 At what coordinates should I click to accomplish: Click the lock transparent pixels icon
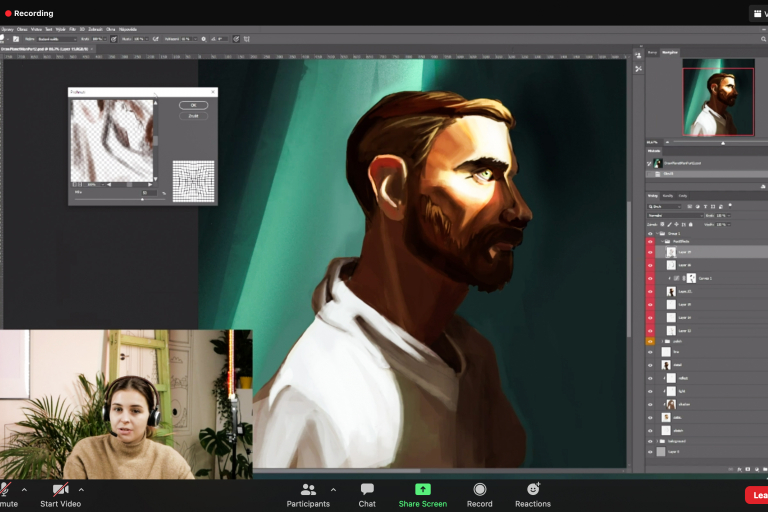[662, 224]
